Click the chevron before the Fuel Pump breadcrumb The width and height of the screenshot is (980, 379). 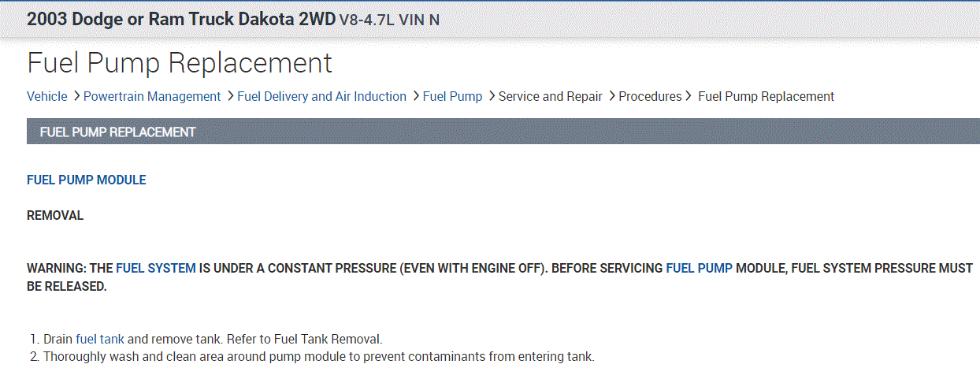click(415, 96)
